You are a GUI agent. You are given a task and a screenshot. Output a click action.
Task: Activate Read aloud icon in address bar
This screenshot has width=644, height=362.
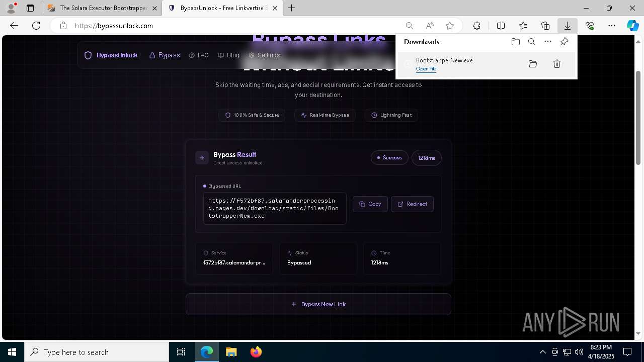(x=430, y=26)
